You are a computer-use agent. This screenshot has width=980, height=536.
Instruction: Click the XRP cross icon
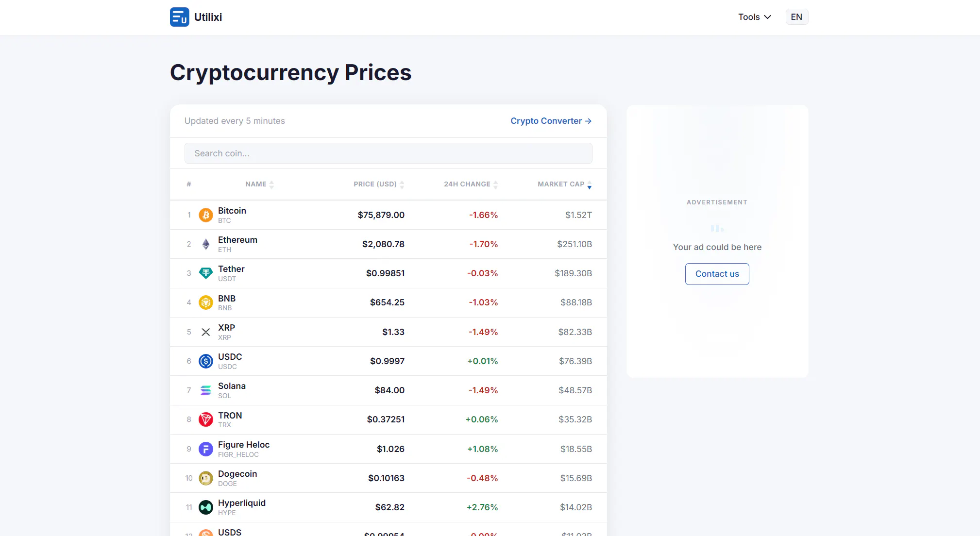[x=206, y=332]
